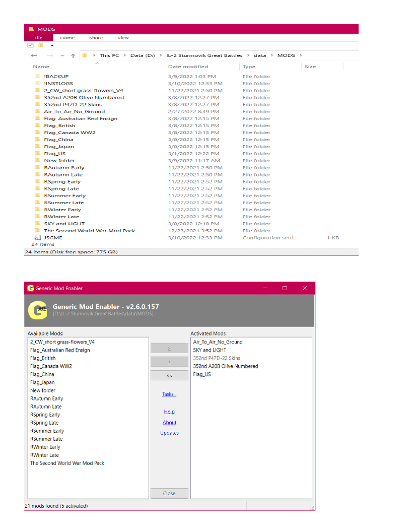Select 352nd A20B Olive Numbered in Activated Mods
Viewport: 411px width, 532px height.
(226, 366)
